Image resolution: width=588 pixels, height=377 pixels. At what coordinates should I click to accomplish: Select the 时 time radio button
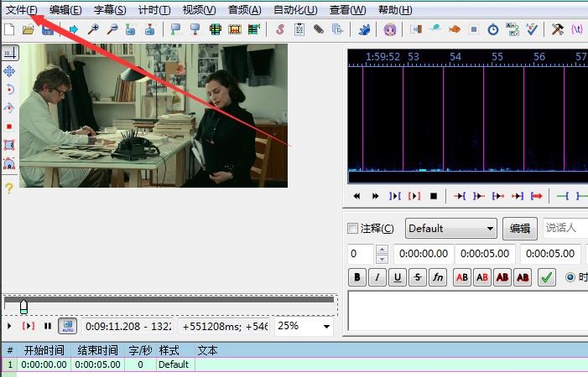click(x=571, y=277)
